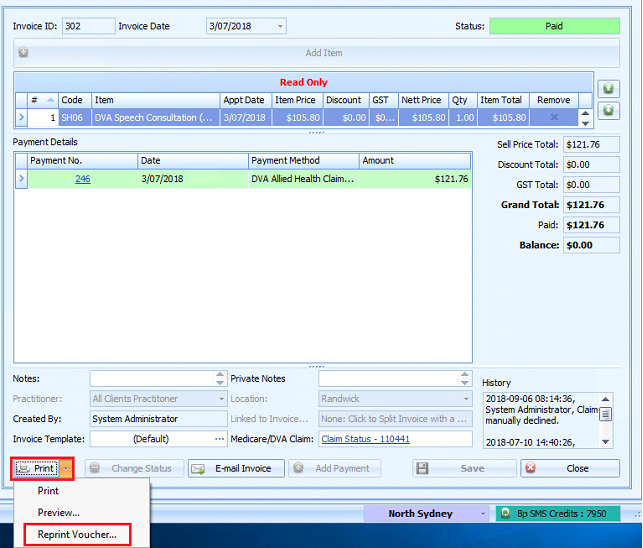The height and width of the screenshot is (548, 643).
Task: Select Print from the dropdown menu
Action: (x=48, y=491)
